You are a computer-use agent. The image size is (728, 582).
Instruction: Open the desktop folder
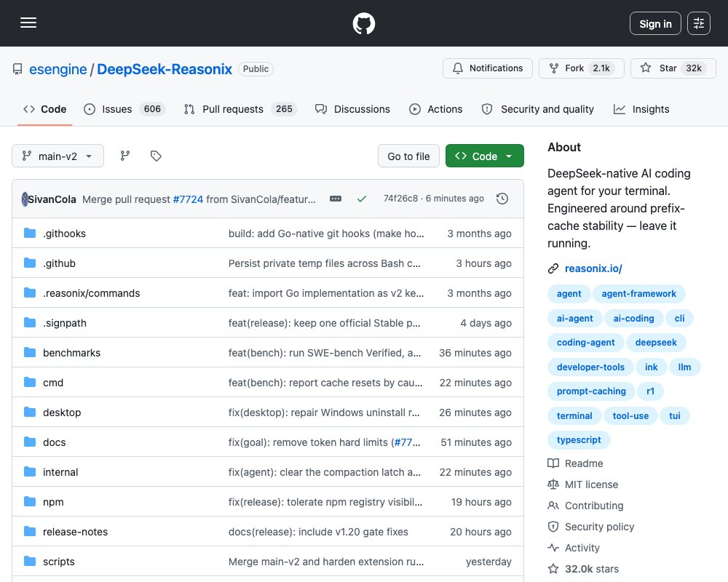pyautogui.click(x=62, y=412)
